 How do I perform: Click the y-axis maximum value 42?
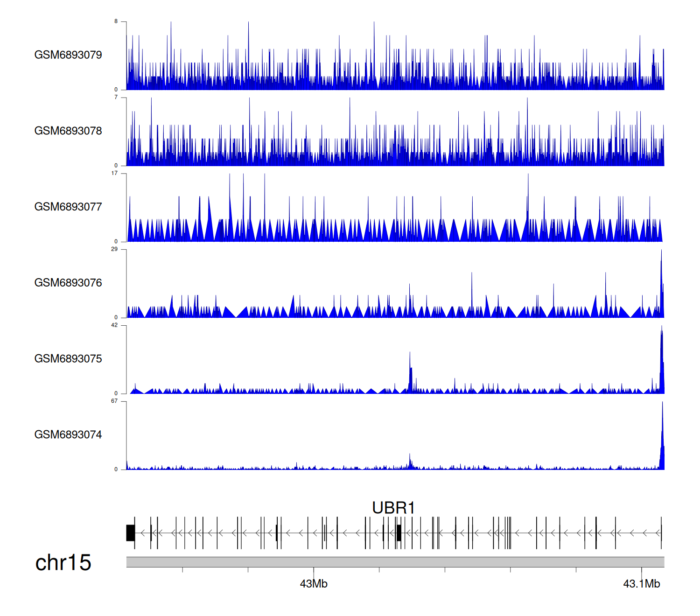(x=114, y=325)
